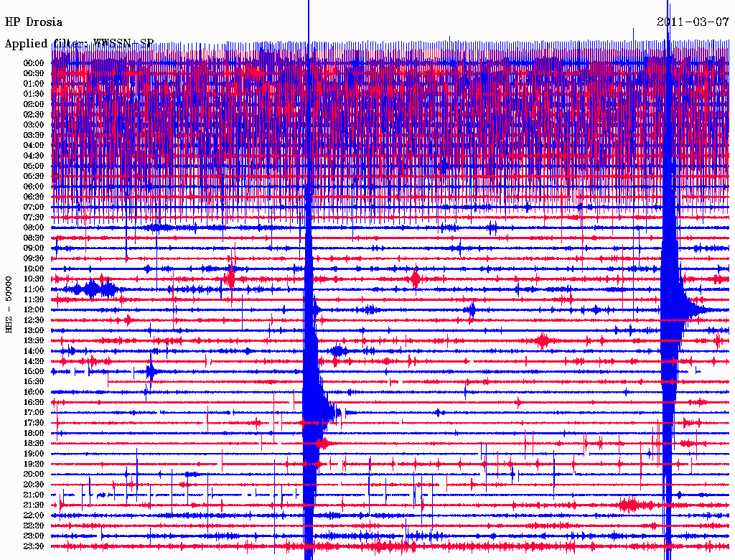The width and height of the screenshot is (735, 560).
Task: Select the 18:00 time label
Action: pyautogui.click(x=34, y=433)
